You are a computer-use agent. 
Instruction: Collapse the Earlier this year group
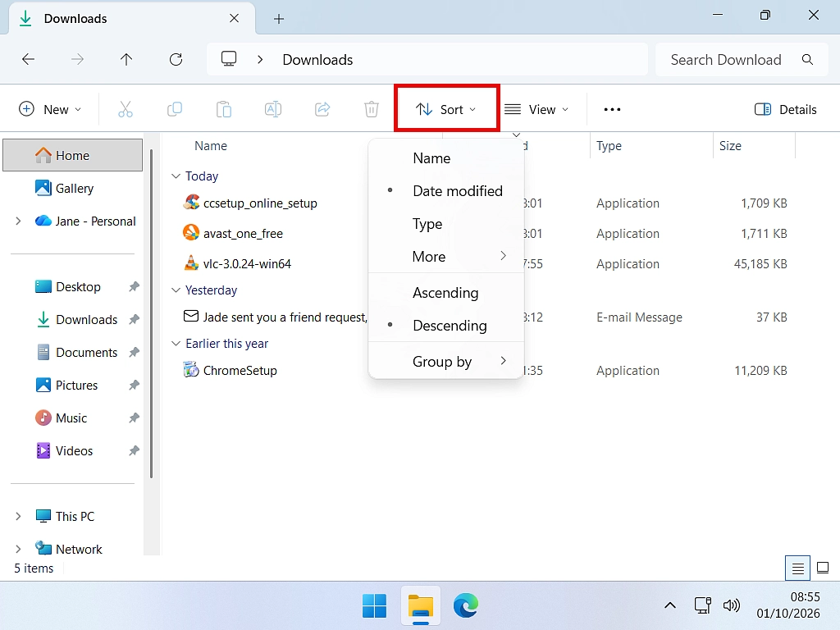(x=176, y=344)
